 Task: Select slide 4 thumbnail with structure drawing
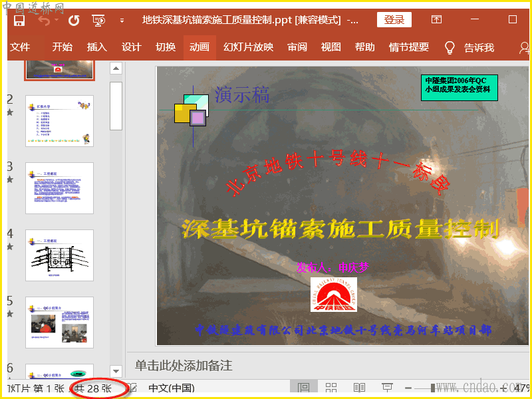(59, 255)
